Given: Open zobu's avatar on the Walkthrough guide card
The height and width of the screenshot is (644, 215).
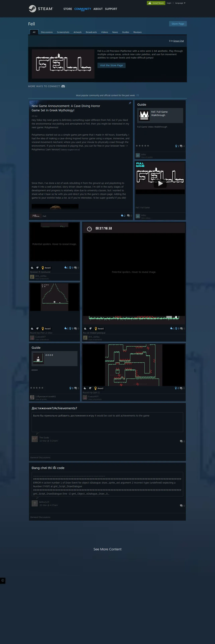Looking at the screenshot, I should coord(138,155).
